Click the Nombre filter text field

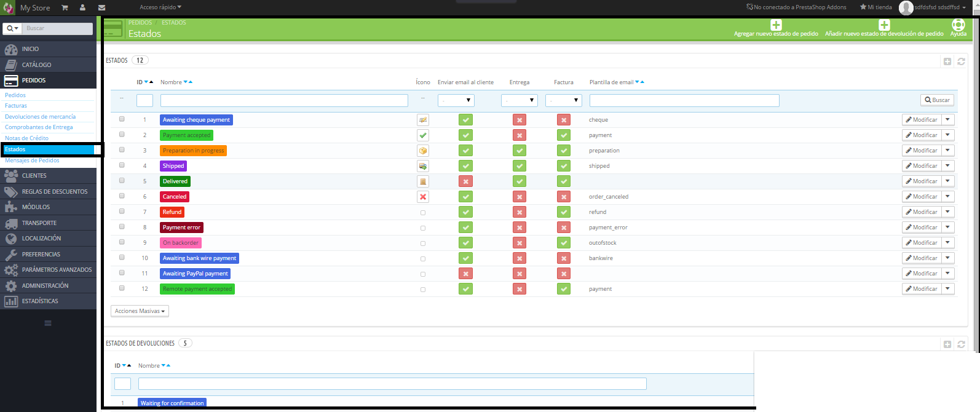(x=284, y=100)
